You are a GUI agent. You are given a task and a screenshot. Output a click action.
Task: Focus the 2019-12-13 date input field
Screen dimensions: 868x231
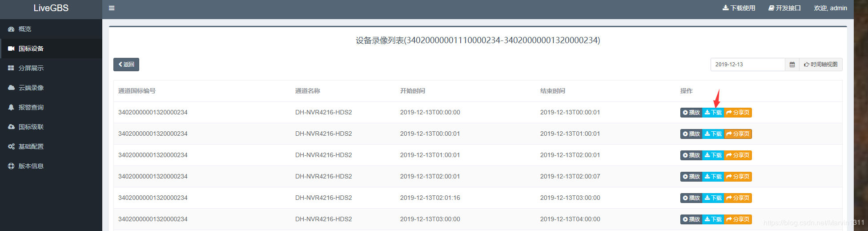[x=748, y=65]
